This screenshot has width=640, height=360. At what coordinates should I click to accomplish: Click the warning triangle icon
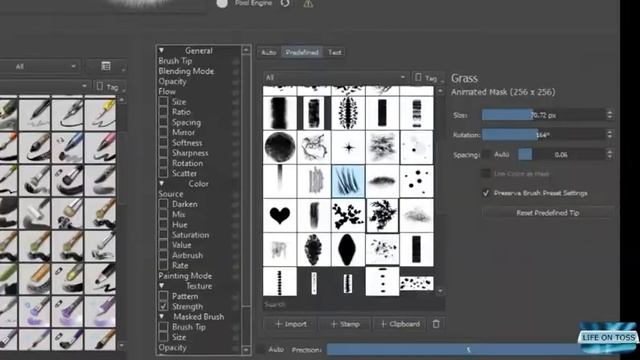[x=308, y=4]
